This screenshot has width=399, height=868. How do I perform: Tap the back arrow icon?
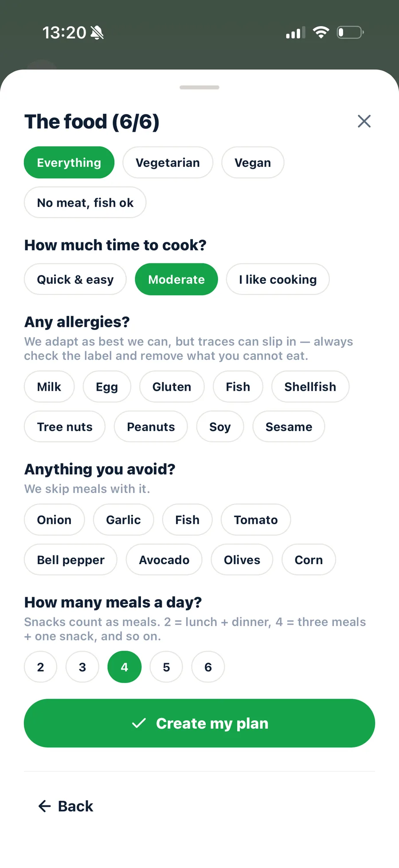[x=44, y=806]
